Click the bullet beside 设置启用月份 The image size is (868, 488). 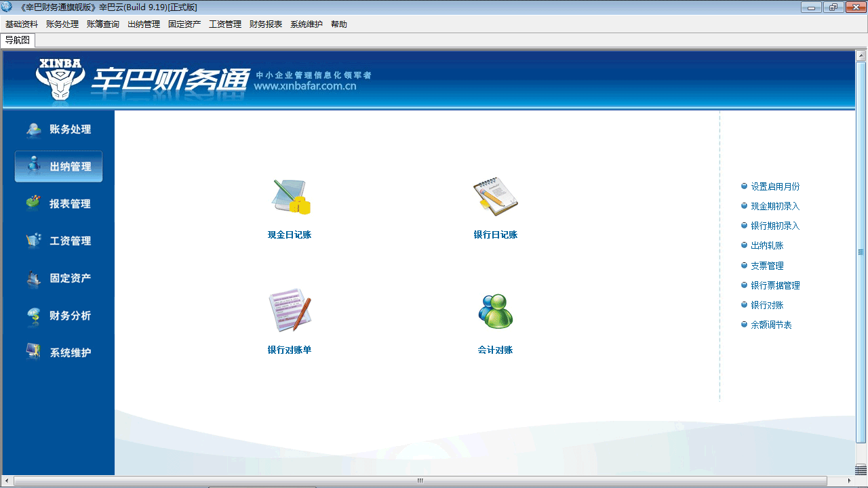744,186
